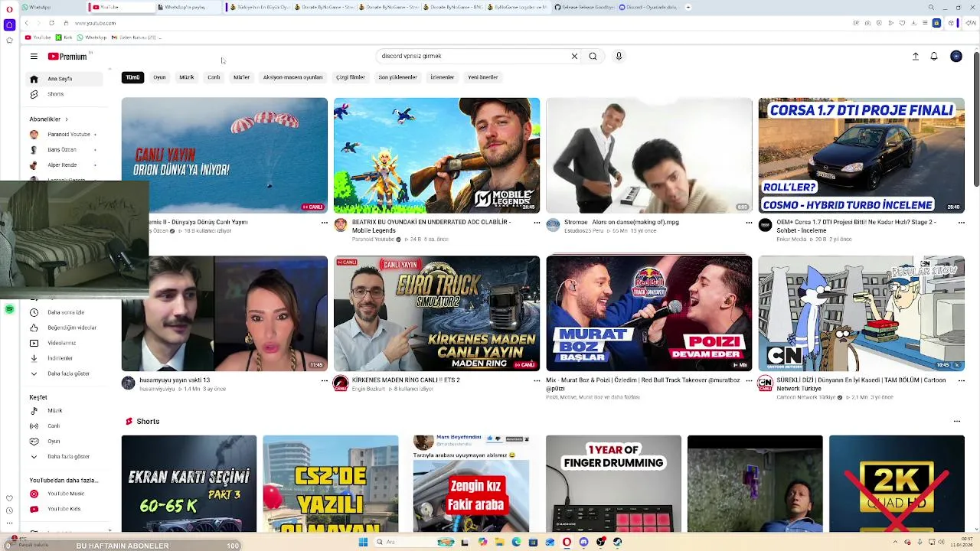
Task: Open the Ekran Kartı Seçimi short
Action: [x=189, y=484]
